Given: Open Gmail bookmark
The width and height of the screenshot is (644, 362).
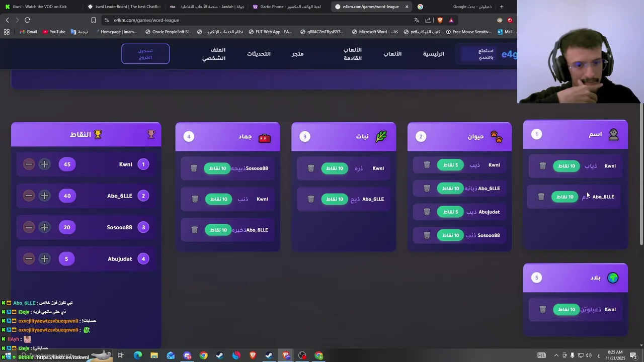Looking at the screenshot, I should coord(28,32).
